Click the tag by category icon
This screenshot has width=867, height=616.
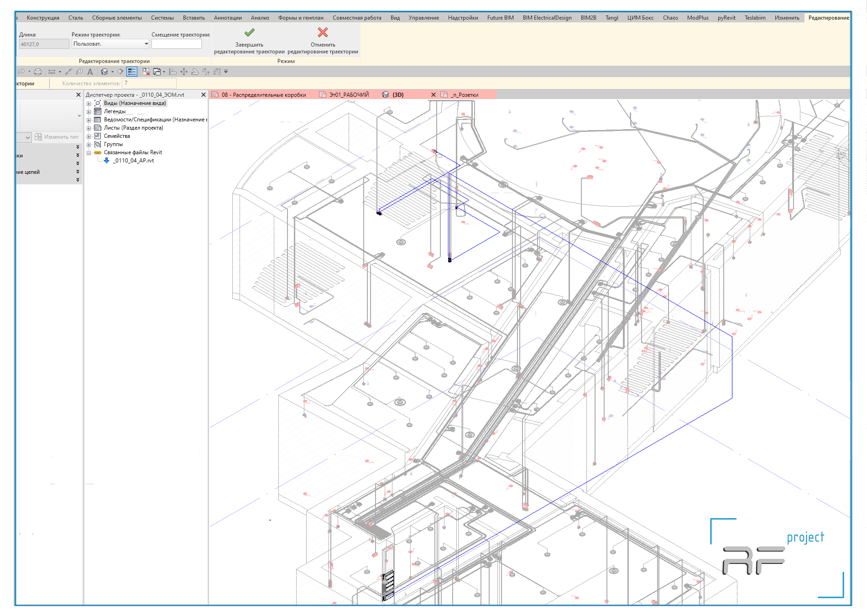[79, 72]
